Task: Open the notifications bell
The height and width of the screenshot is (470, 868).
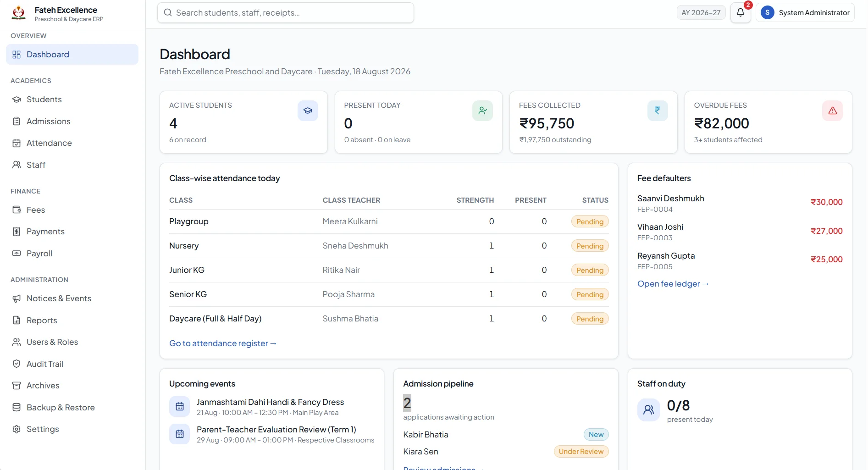Action: pos(740,12)
